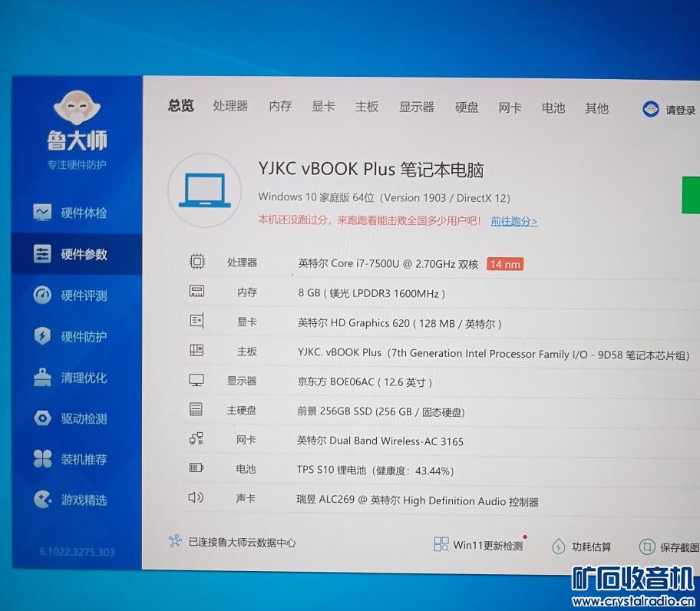This screenshot has width=700, height=611.
Task: Click 保存截图 to save screenshot
Action: point(669,547)
